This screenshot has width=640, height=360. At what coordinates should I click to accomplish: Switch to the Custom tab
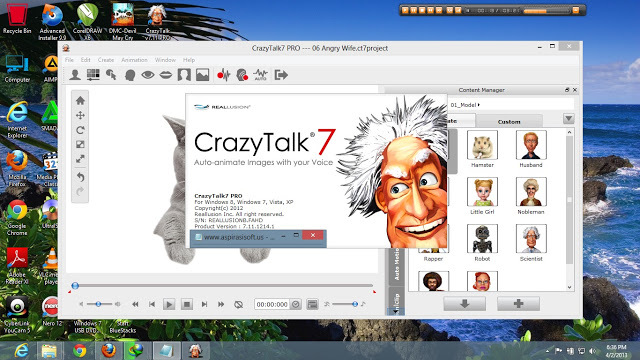(x=509, y=122)
